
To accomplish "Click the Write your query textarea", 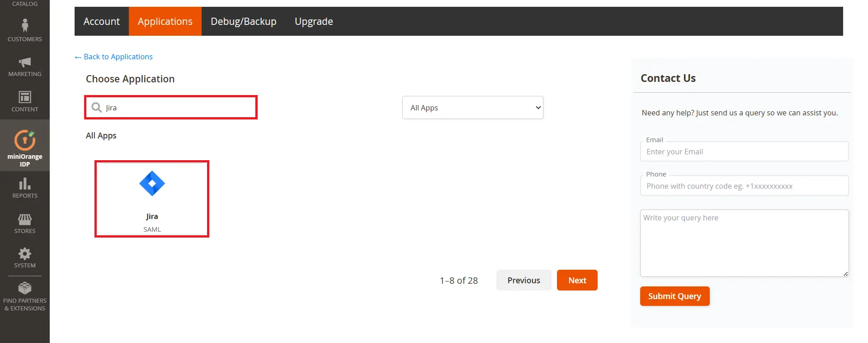I will (744, 243).
